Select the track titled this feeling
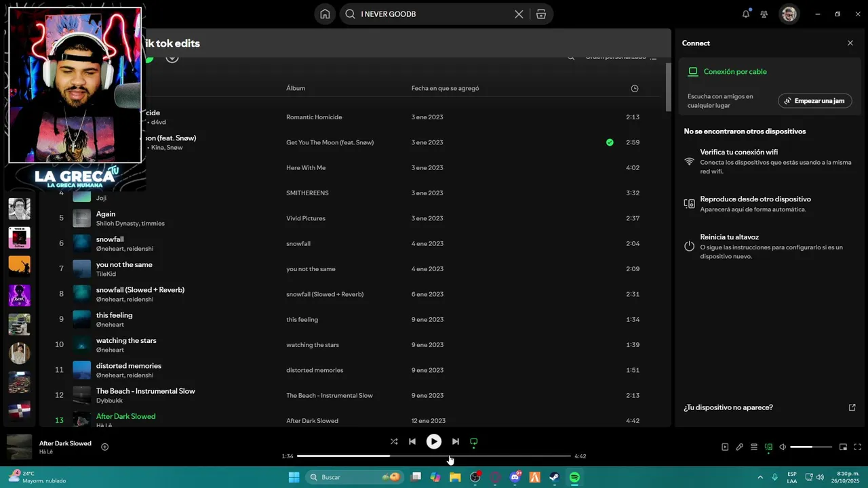868x488 pixels. [x=115, y=315]
